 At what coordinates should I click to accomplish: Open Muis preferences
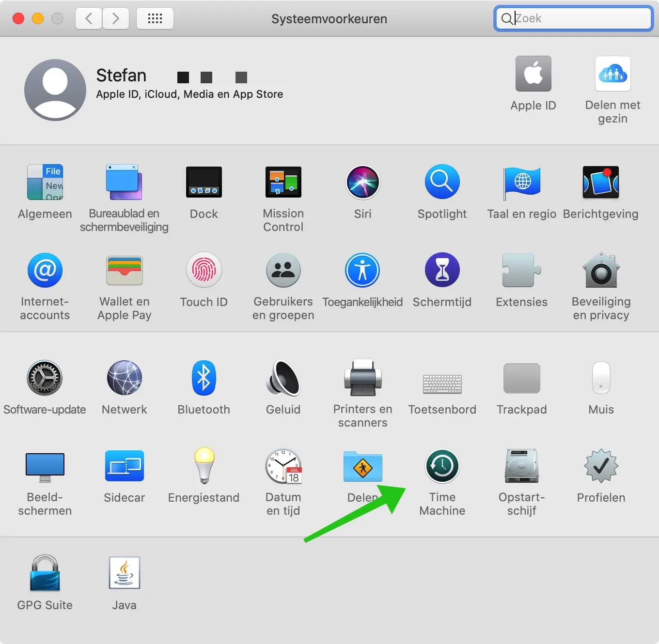(601, 378)
